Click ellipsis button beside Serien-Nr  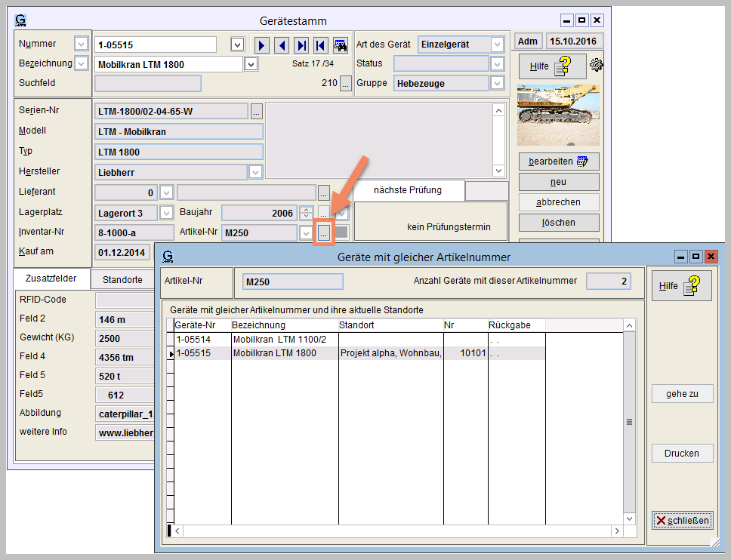pyautogui.click(x=257, y=112)
